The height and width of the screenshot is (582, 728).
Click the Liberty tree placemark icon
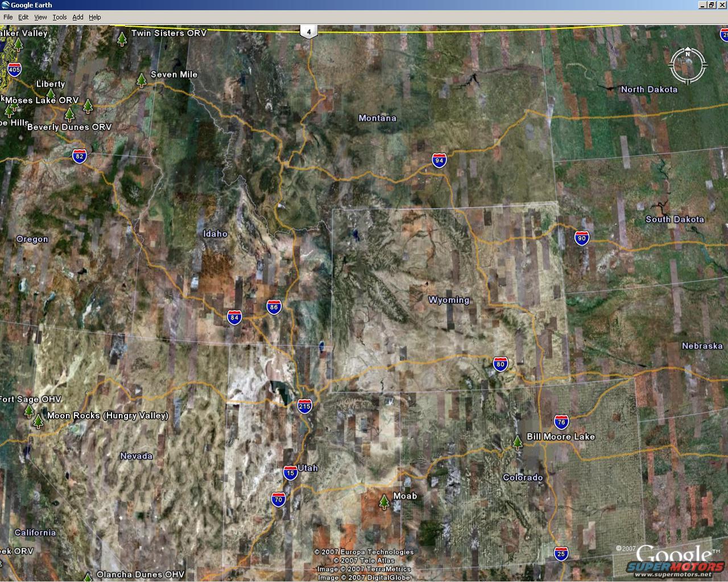[51, 94]
